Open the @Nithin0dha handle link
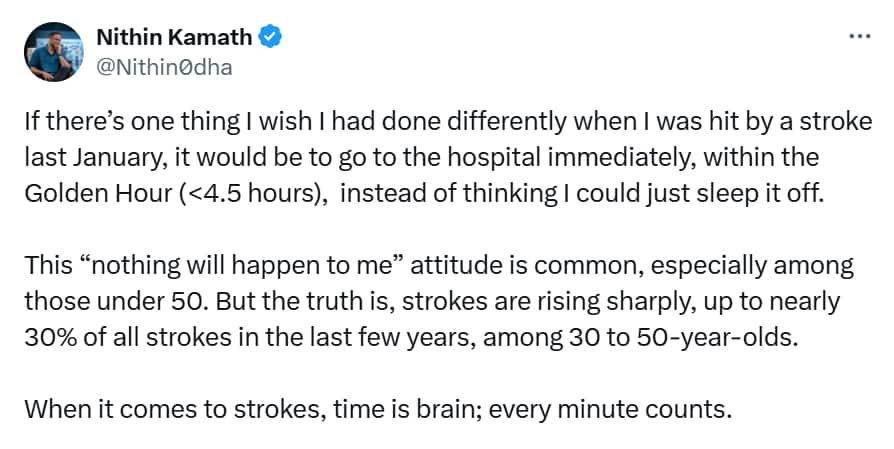 (x=164, y=67)
